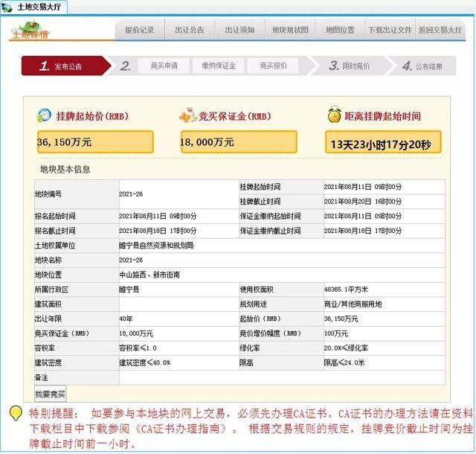The image size is (476, 454).
Task: Click 保证金缴纳起始时间 value
Action: 363,216
